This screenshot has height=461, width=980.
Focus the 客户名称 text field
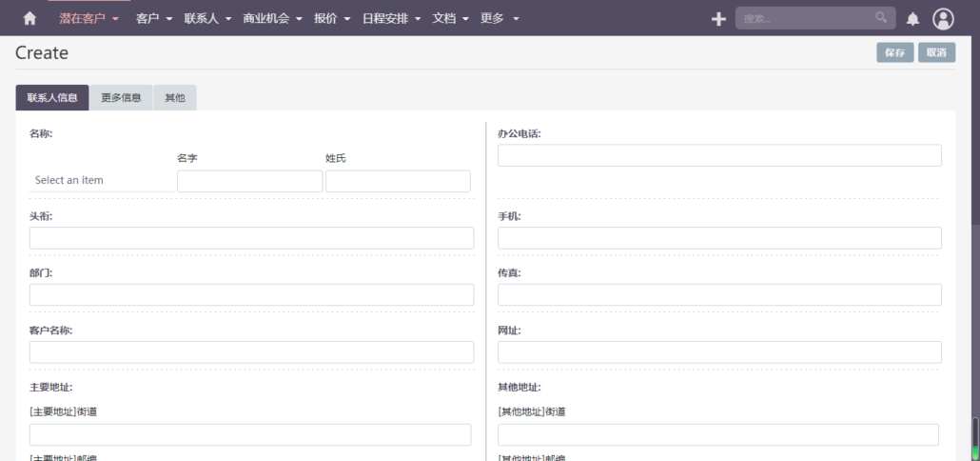click(251, 352)
